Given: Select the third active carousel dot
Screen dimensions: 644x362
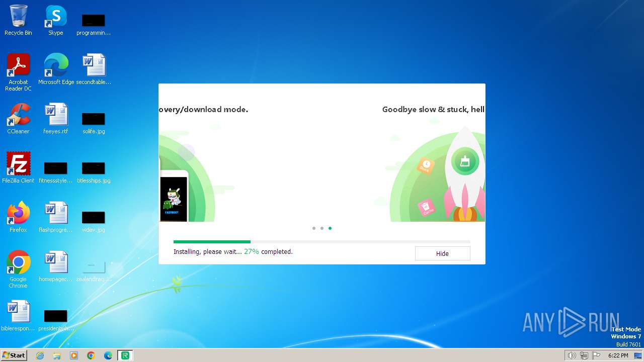Looking at the screenshot, I should pyautogui.click(x=330, y=228).
